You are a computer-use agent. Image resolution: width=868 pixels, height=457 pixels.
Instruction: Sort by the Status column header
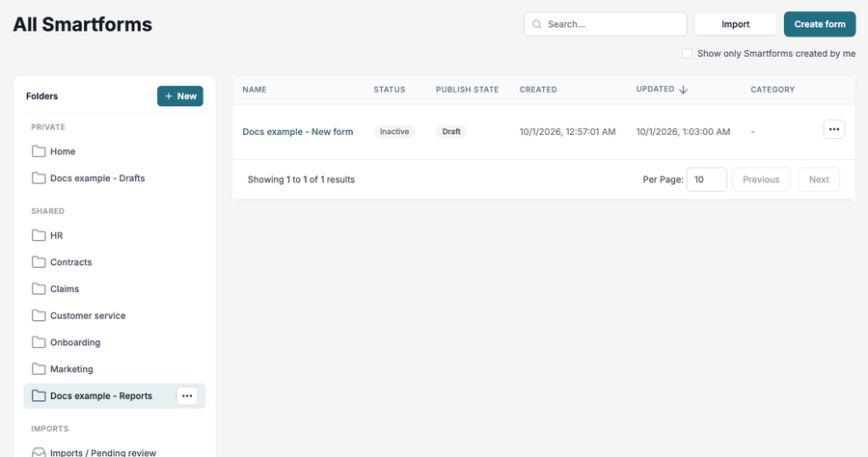(x=390, y=90)
